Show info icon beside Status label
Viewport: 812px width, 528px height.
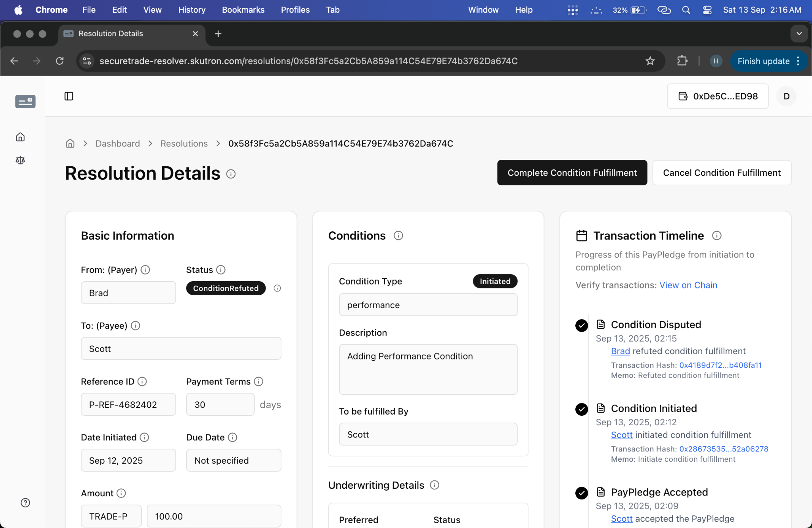[x=221, y=270]
